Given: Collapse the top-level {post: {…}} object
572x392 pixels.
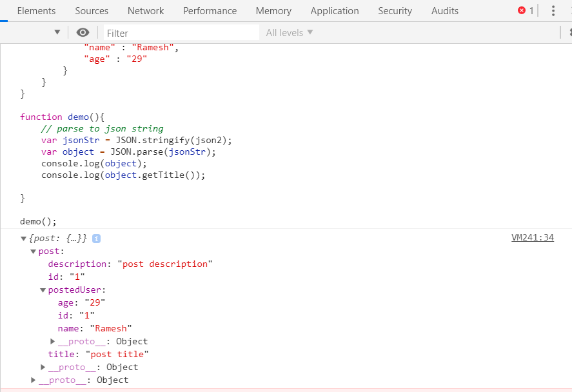Looking at the screenshot, I should pyautogui.click(x=24, y=238).
